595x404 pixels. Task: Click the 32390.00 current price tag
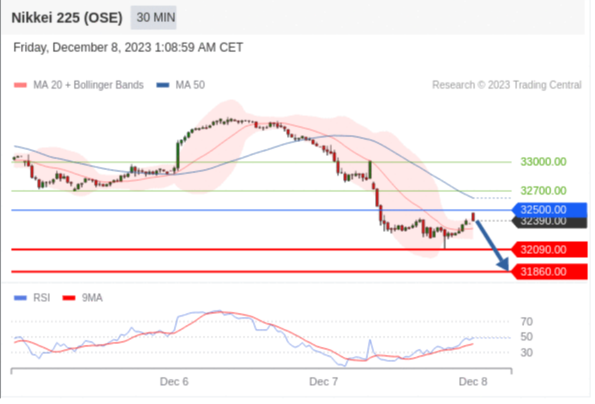(549, 222)
